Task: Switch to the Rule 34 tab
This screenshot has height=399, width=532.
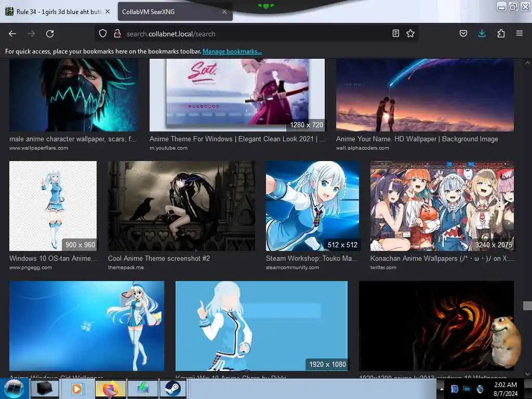Action: (58, 11)
